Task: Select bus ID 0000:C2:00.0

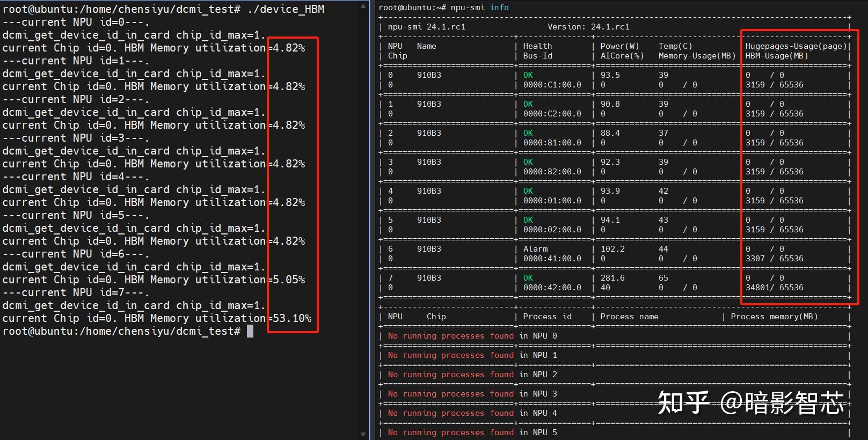Action: click(x=552, y=114)
